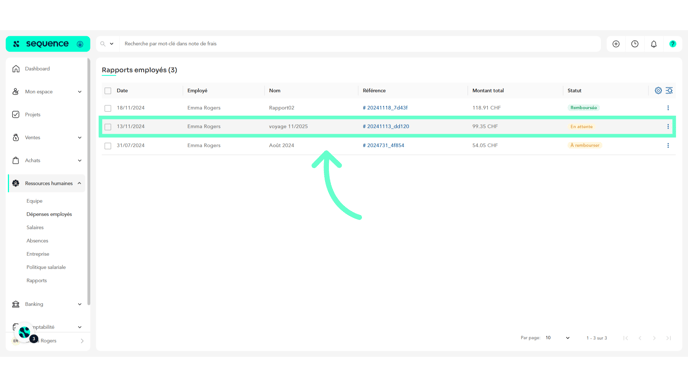Open reference link # 2024731_4f854

383,145
